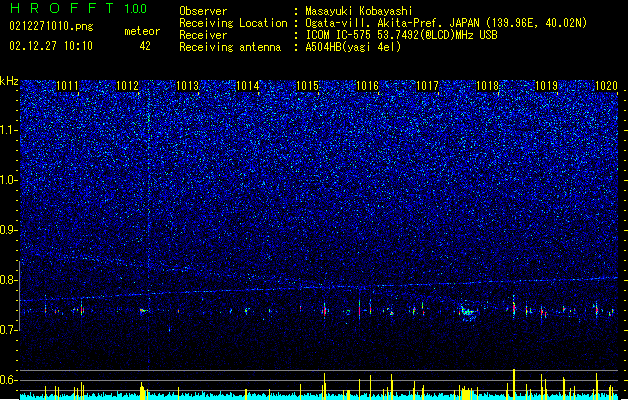Click the 0.8 kHz axis tick label
Viewport: 629px width, 400px height.
(x=8, y=280)
